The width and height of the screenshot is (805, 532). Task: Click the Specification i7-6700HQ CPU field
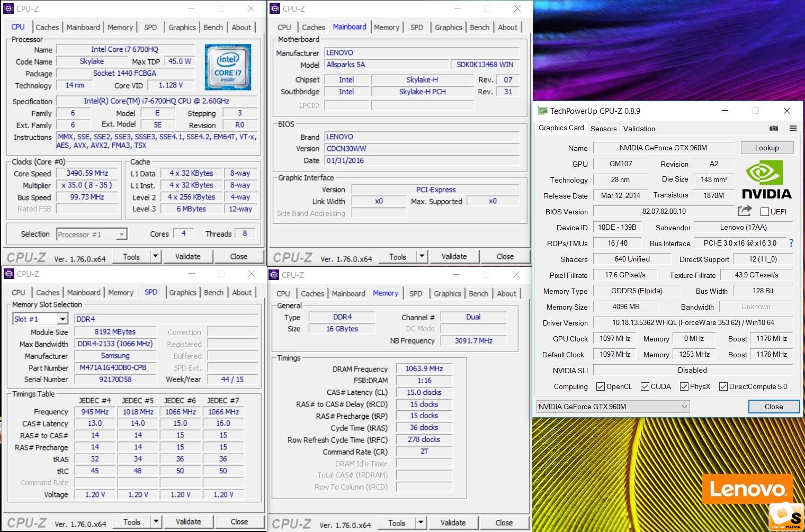point(157,101)
